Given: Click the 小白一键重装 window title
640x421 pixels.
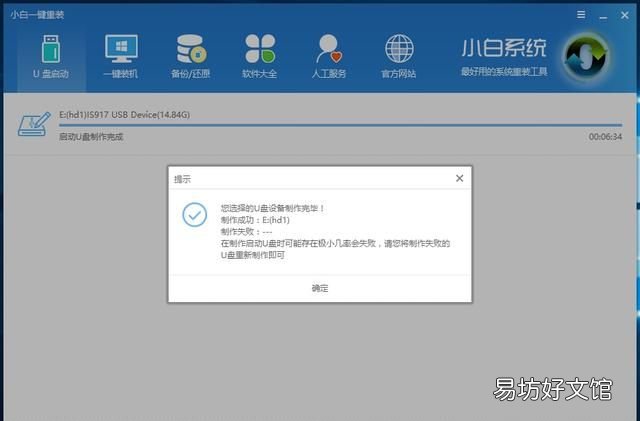Looking at the screenshot, I should (x=37, y=15).
